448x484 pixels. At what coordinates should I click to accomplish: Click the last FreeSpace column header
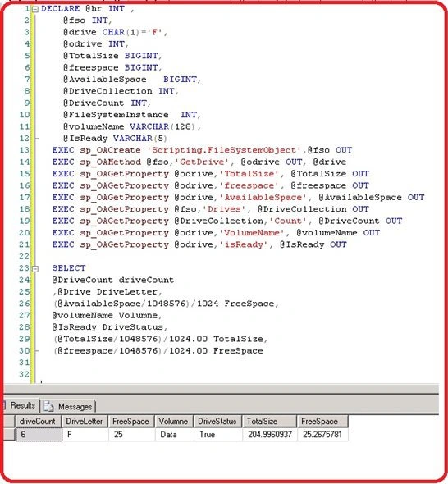click(322, 422)
